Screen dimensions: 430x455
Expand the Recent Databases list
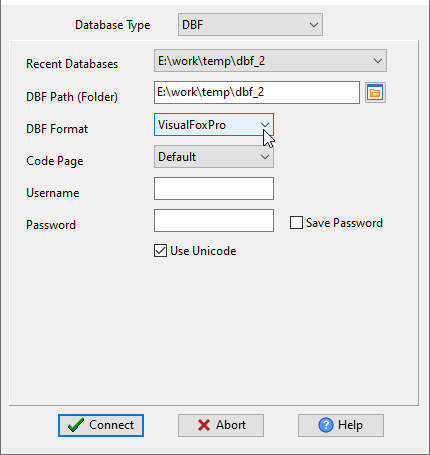tap(270, 61)
